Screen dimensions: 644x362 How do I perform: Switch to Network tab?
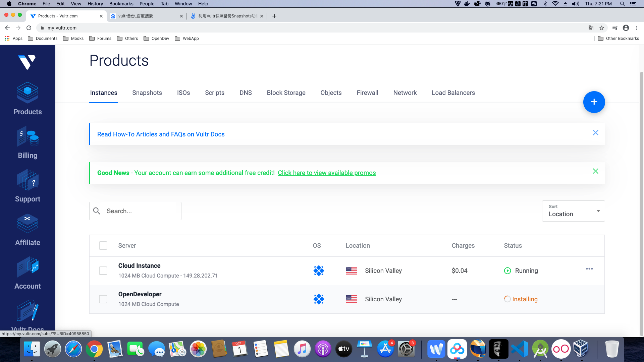point(405,93)
